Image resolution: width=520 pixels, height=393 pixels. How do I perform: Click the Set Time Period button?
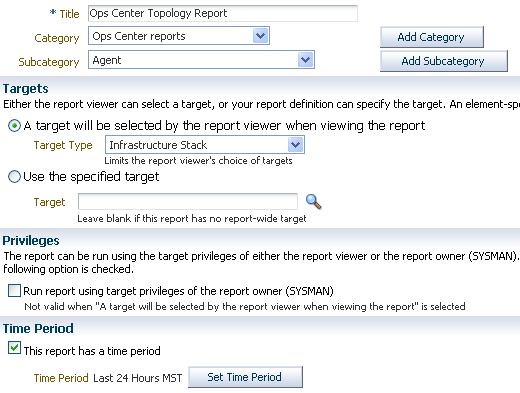click(245, 377)
